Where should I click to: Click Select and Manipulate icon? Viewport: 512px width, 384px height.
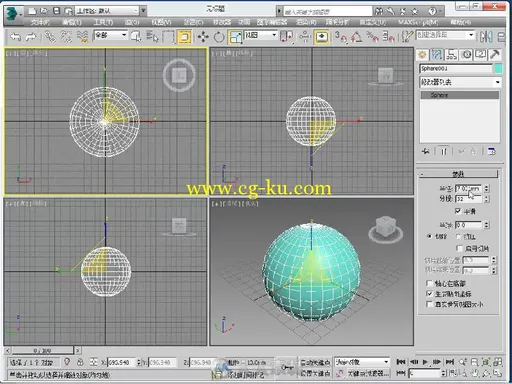304,37
